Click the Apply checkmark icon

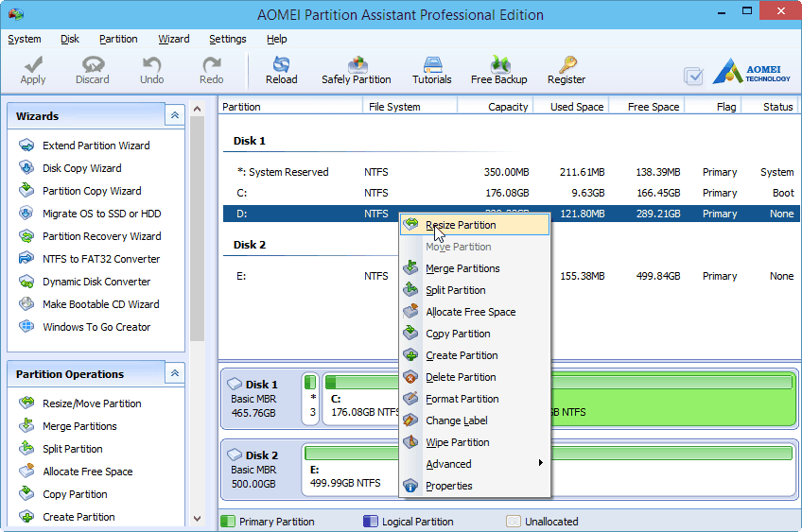pyautogui.click(x=33, y=70)
